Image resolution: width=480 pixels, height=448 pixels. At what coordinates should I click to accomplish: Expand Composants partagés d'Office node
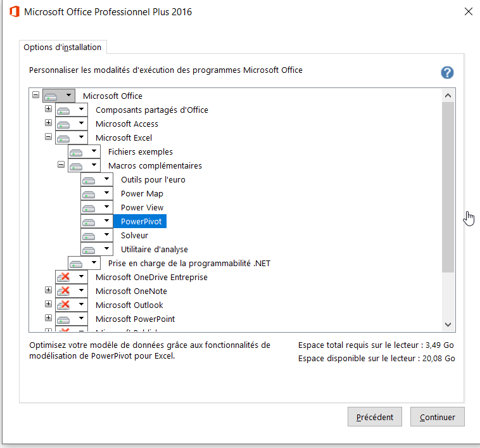click(48, 108)
